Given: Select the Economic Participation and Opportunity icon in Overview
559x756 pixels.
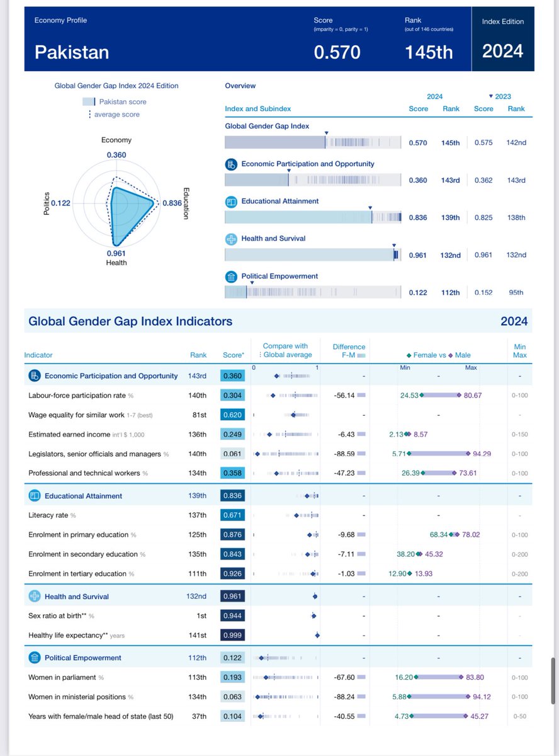Looking at the screenshot, I should [x=232, y=164].
